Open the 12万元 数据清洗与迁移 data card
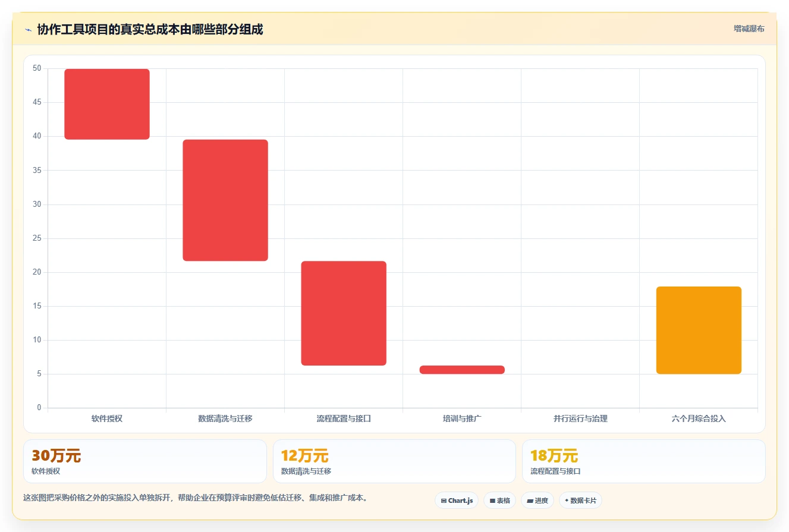789x532 pixels. pyautogui.click(x=394, y=461)
